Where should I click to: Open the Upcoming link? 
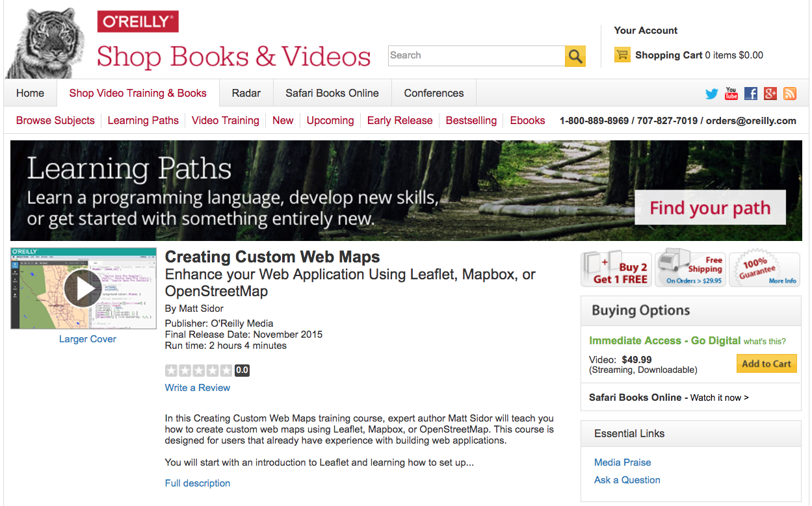point(330,120)
